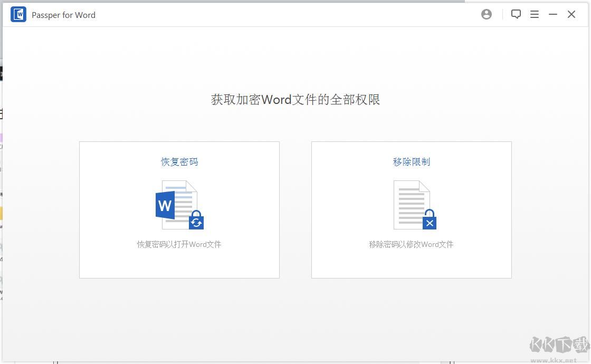Click the Passper for Word title text
This screenshot has height=364, width=591.
pos(63,15)
